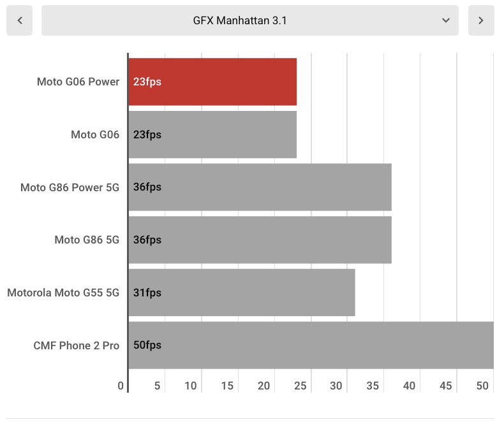Go to the next benchmark chart

(481, 20)
